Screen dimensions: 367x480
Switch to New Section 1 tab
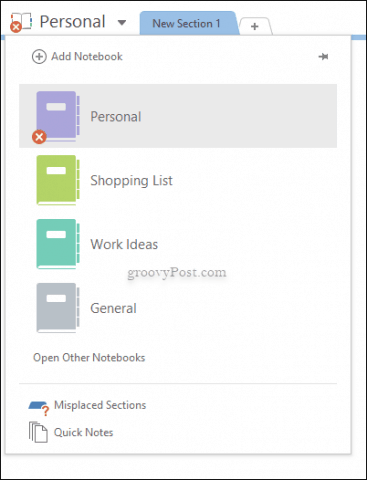click(x=189, y=23)
